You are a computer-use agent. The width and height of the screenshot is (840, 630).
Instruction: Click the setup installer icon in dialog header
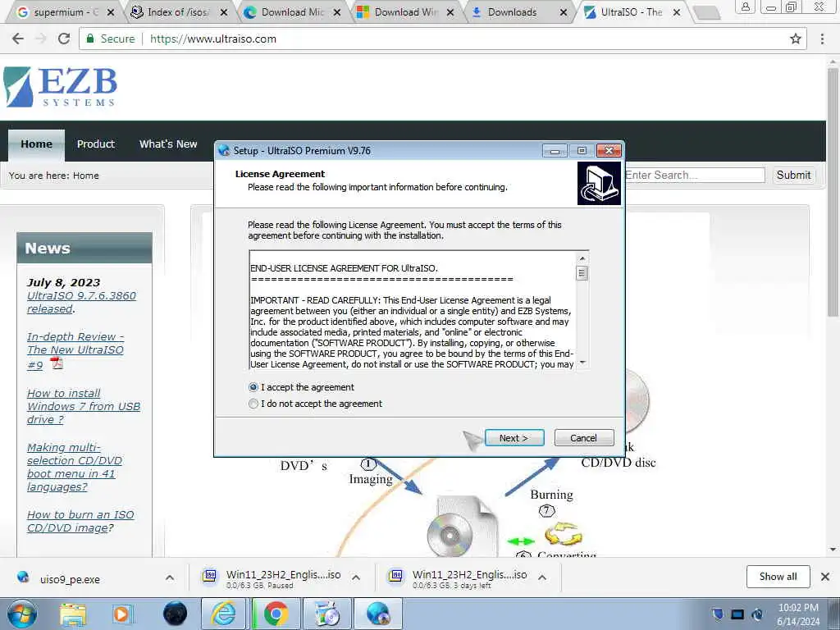[x=599, y=183]
